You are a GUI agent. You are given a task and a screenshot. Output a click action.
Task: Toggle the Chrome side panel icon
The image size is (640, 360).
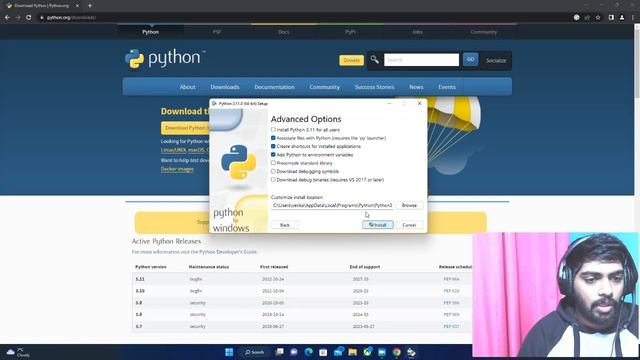(611, 18)
